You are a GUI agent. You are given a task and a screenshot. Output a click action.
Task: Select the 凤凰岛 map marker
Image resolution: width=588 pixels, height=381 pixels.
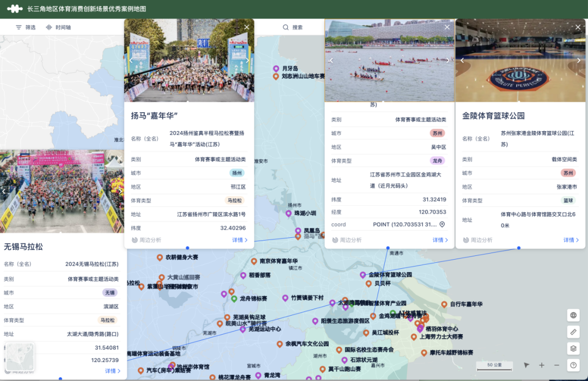[x=298, y=231]
